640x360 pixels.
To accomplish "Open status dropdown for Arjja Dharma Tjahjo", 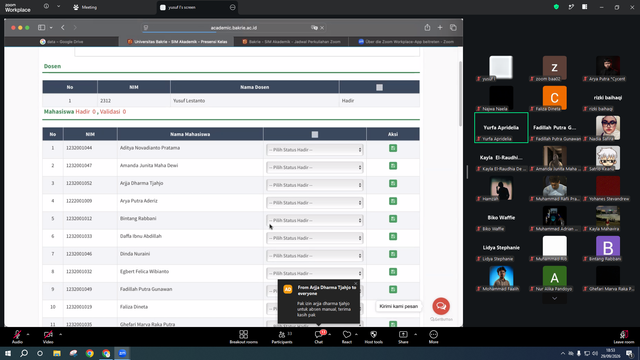I will click(315, 185).
